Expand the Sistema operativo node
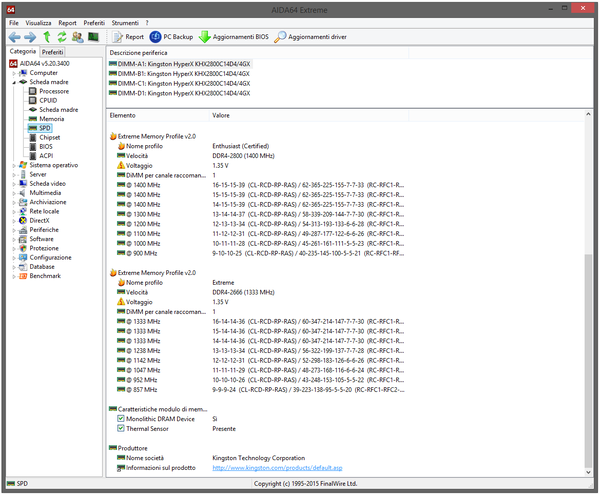This screenshot has width=600, height=495. 14,165
